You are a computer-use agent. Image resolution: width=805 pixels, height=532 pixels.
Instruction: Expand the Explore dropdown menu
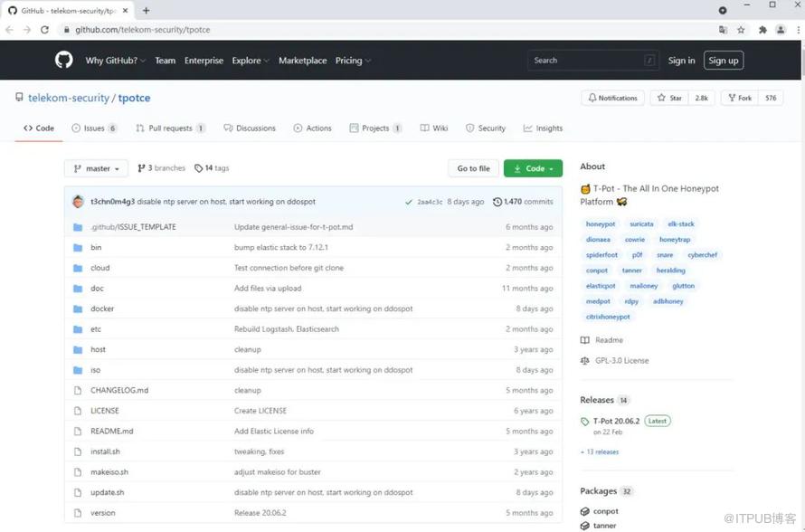(251, 60)
